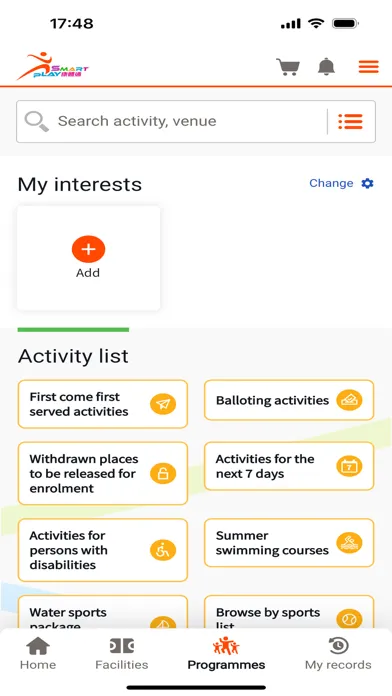
Task: Select Activities for the next 7 days
Action: pos(289,466)
